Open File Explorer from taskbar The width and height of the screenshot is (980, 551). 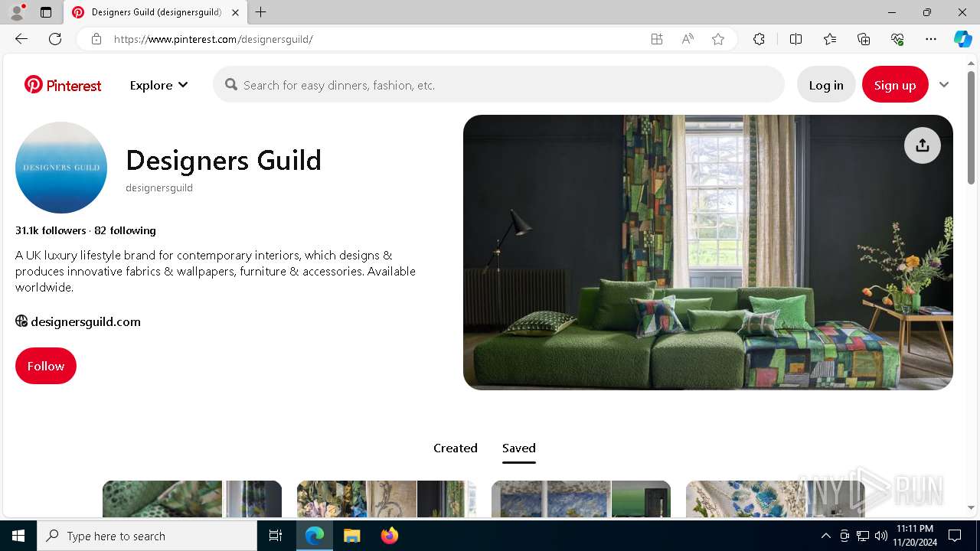[x=351, y=536]
